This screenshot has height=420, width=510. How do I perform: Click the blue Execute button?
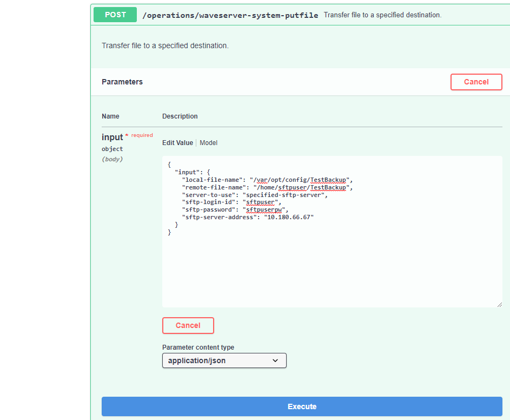point(302,406)
